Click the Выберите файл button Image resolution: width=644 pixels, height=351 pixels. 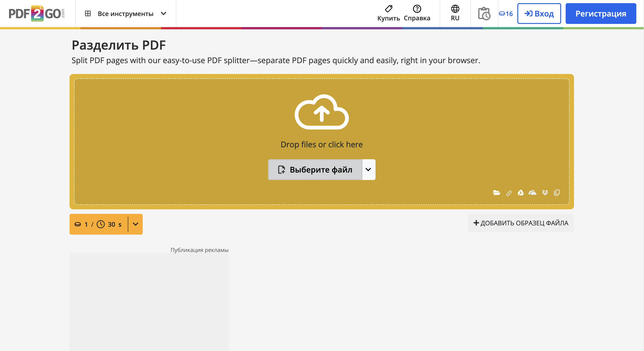(x=315, y=170)
